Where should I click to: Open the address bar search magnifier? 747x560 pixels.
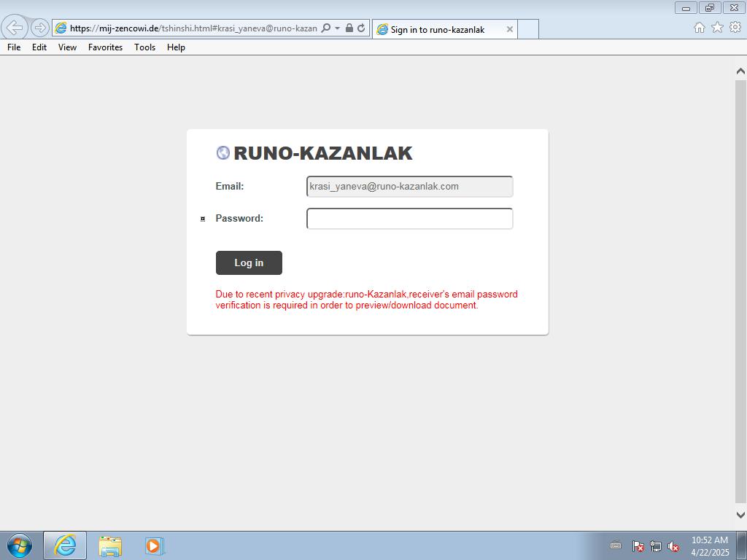click(x=326, y=28)
